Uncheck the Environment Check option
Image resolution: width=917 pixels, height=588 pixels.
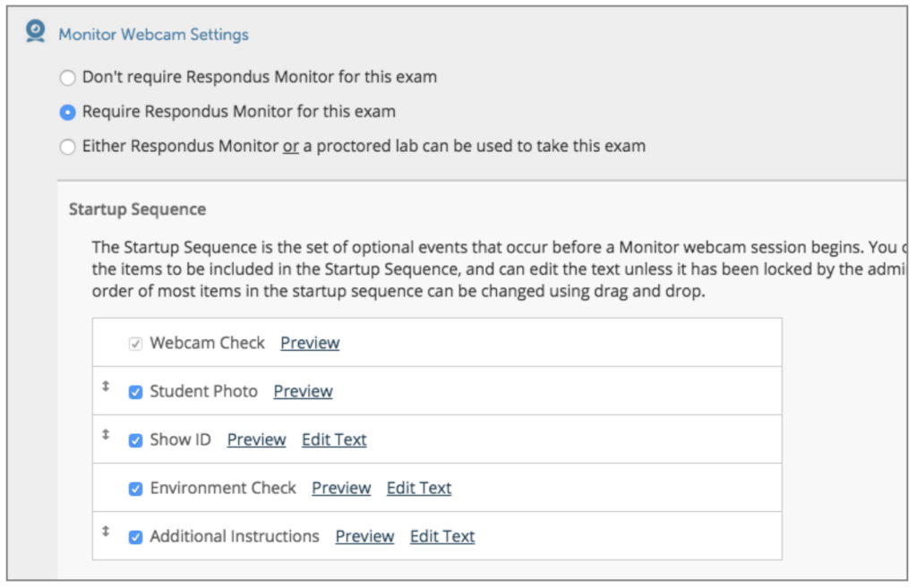135,488
